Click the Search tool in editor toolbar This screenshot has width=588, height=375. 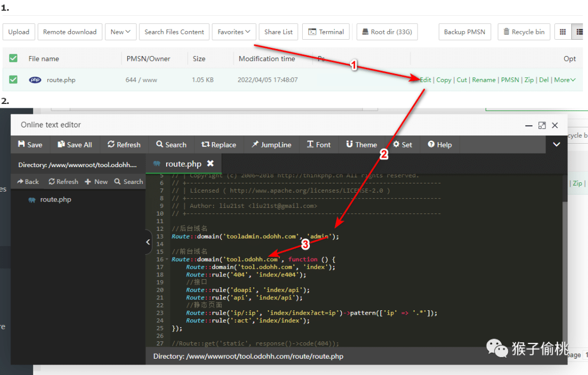171,145
